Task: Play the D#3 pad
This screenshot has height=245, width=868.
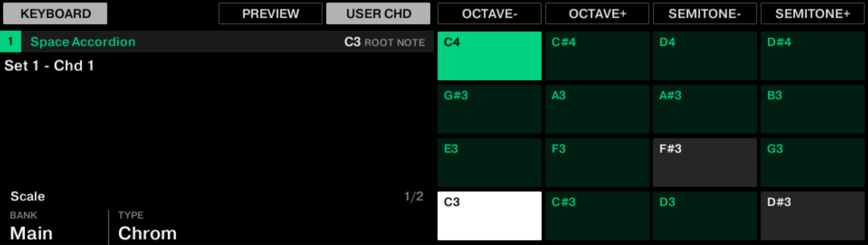Action: 812,216
